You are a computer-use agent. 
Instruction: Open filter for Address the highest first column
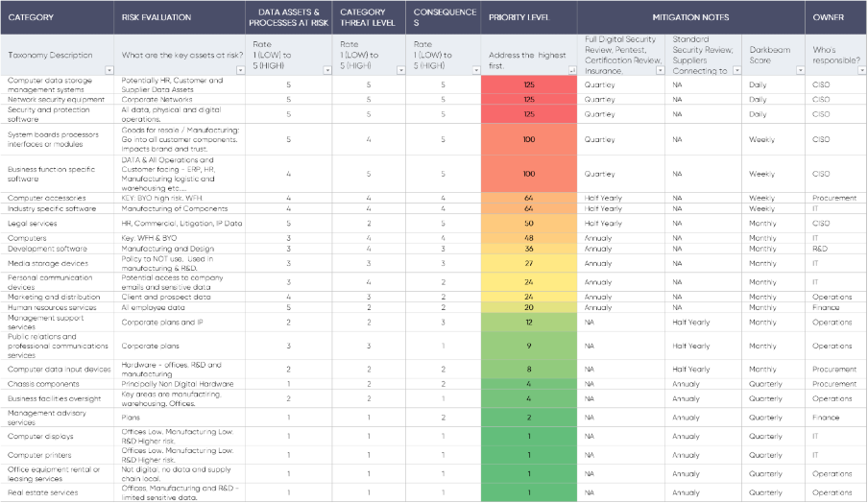570,70
